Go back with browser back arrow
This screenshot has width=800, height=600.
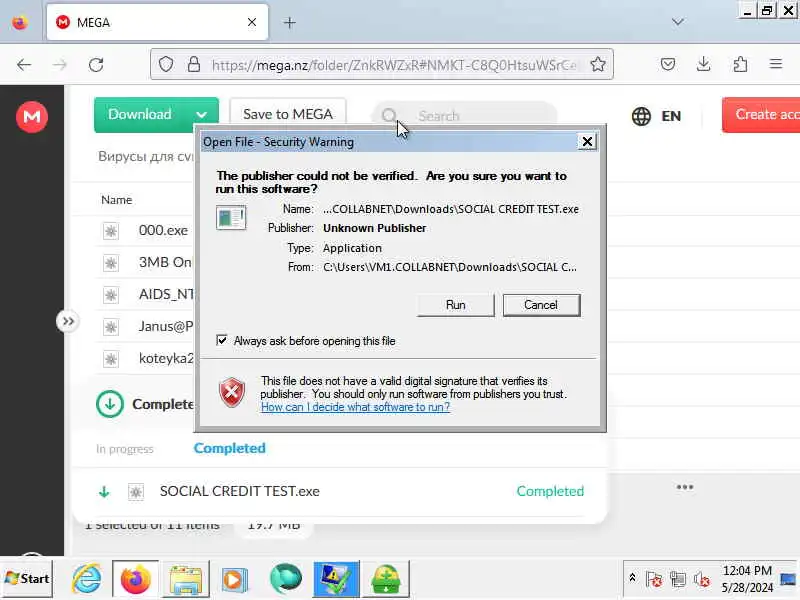click(24, 65)
